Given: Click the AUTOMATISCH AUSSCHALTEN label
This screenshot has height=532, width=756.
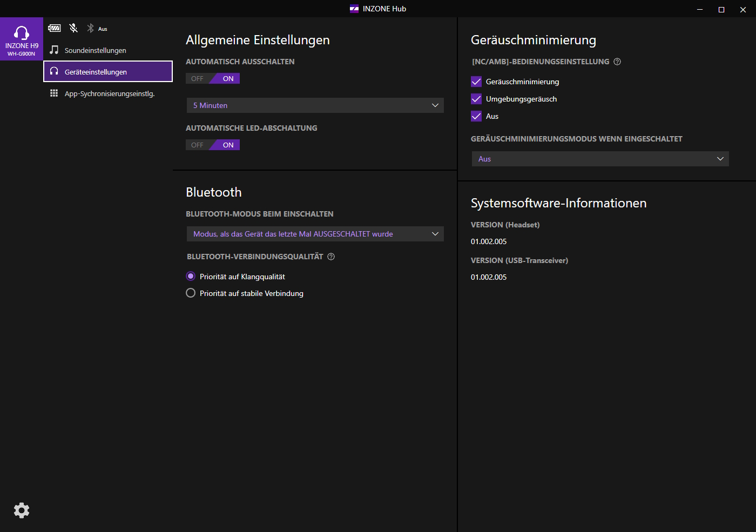Looking at the screenshot, I should [240, 62].
